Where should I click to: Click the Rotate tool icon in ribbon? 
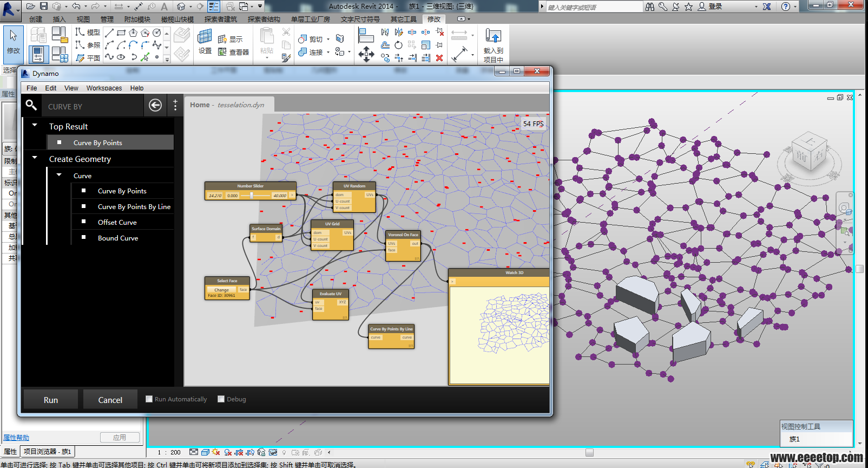click(399, 45)
